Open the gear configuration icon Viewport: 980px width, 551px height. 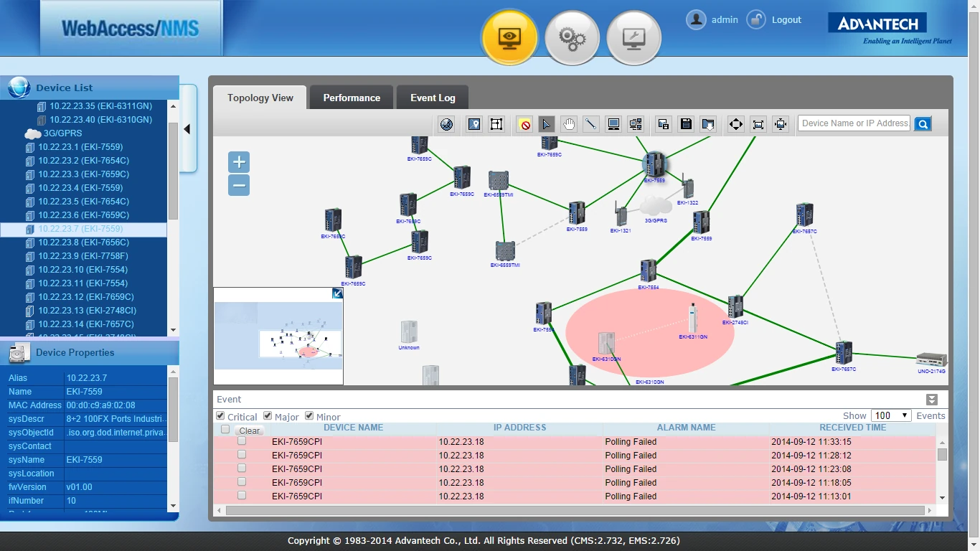(x=572, y=38)
